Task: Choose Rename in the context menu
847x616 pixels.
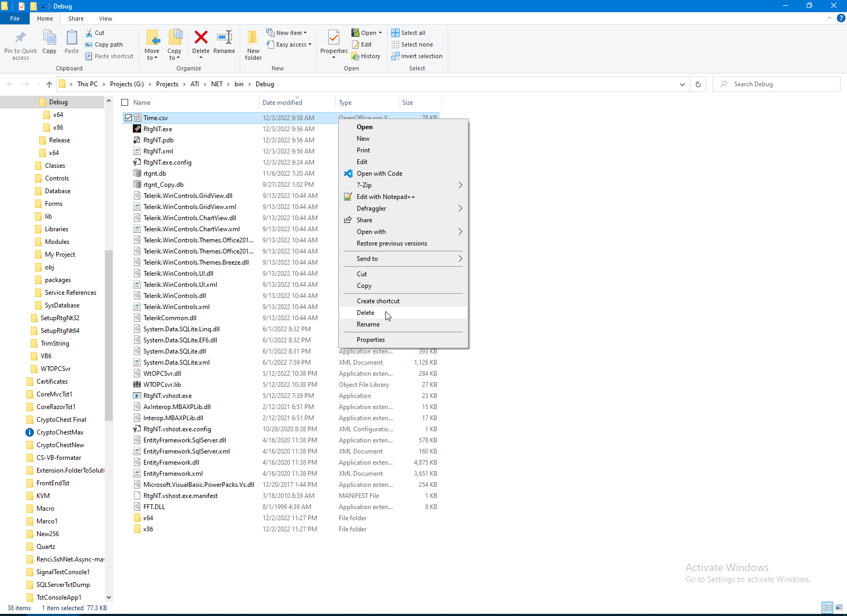Action: tap(403, 324)
